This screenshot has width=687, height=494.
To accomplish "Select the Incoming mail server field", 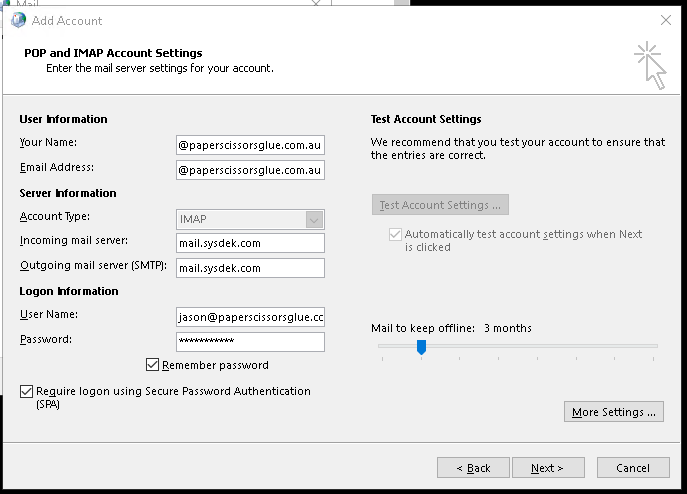I will pos(249,243).
